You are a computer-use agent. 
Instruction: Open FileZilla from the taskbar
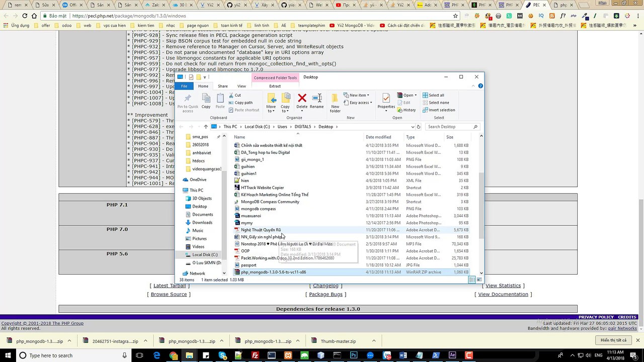pos(255,355)
